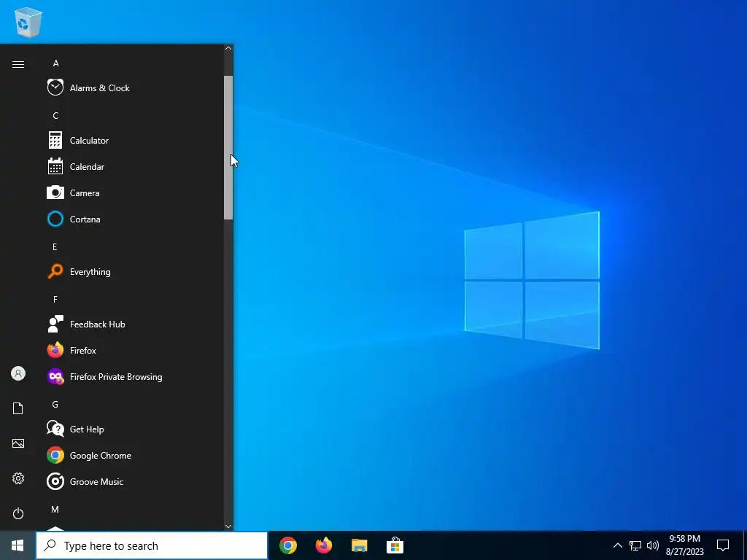
Task: Open user account icon in Start sidebar
Action: [x=18, y=373]
